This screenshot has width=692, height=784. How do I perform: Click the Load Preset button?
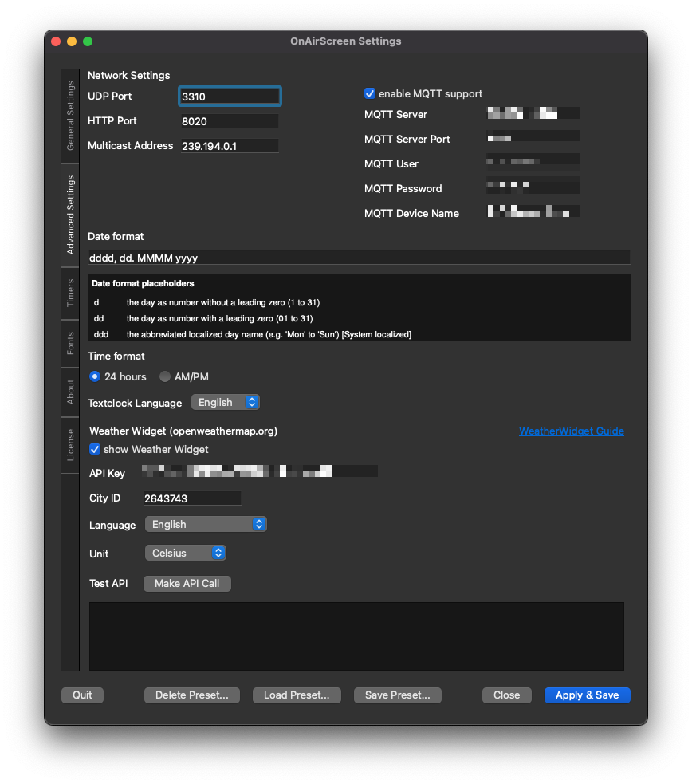point(297,695)
